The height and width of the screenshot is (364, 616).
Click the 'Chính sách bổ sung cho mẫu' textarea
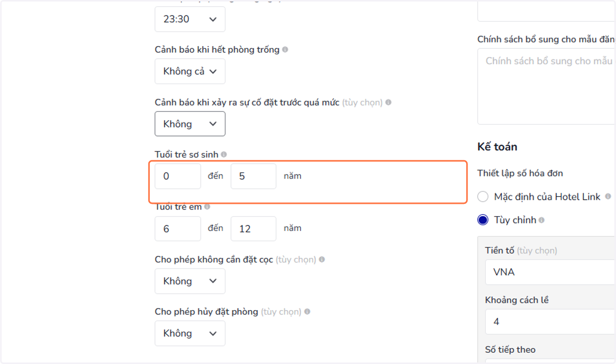pos(547,86)
